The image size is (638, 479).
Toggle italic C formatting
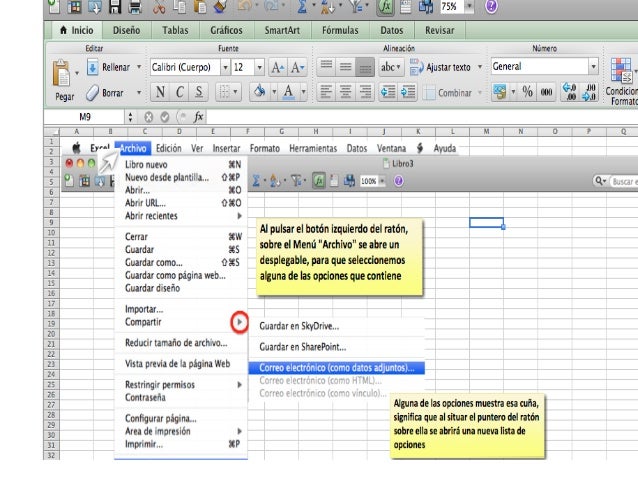click(x=179, y=92)
